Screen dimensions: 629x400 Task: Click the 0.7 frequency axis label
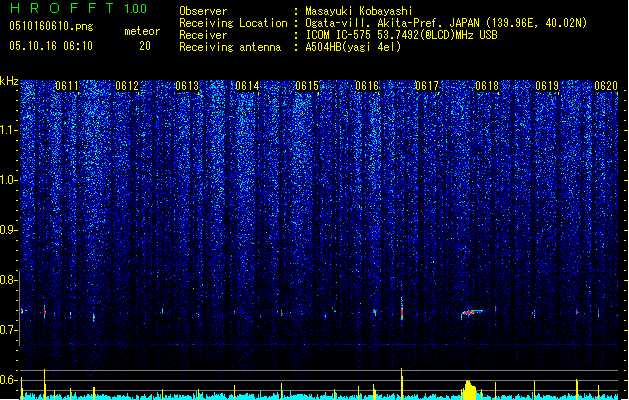pos(9,330)
